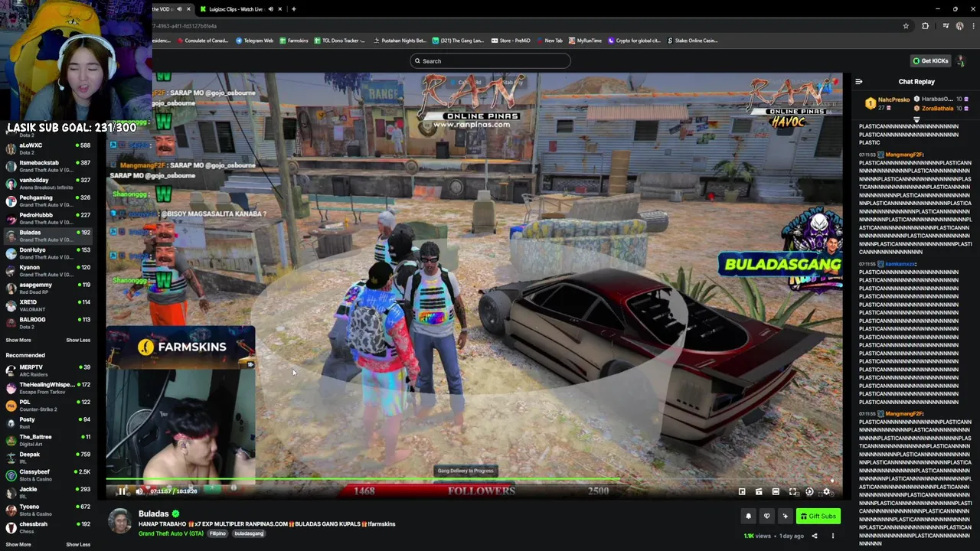Open Jackie IRL channel
Screen dimensions: 980x551
pos(47,493)
